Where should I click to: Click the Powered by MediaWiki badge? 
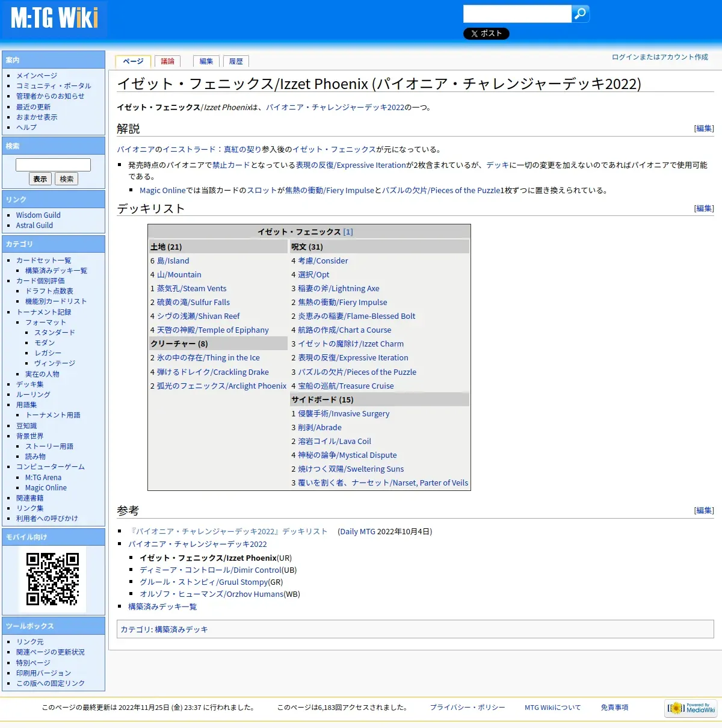point(691,708)
